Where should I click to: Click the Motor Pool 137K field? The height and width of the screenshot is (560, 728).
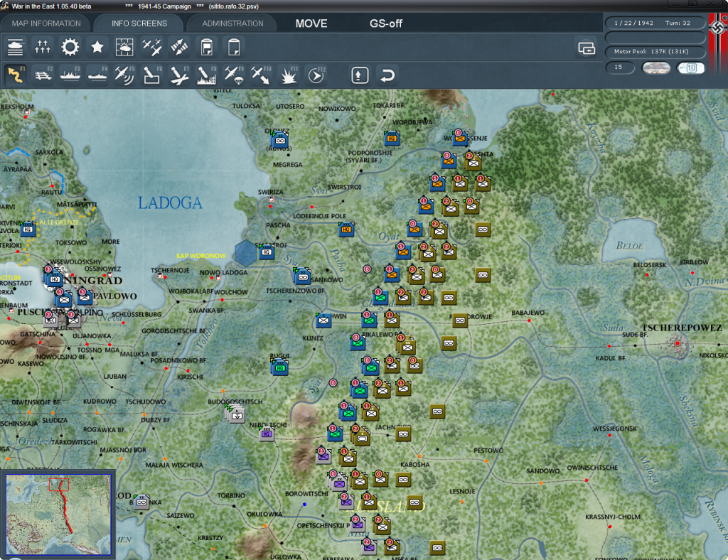point(655,51)
